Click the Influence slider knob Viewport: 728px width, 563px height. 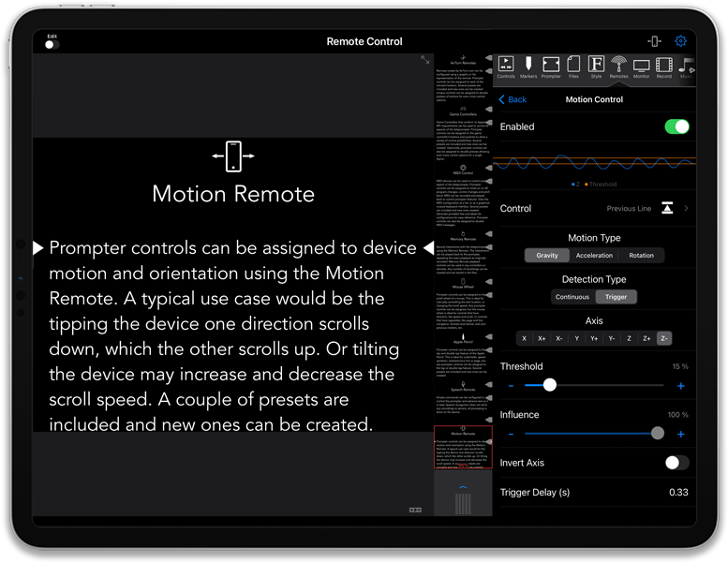(658, 433)
